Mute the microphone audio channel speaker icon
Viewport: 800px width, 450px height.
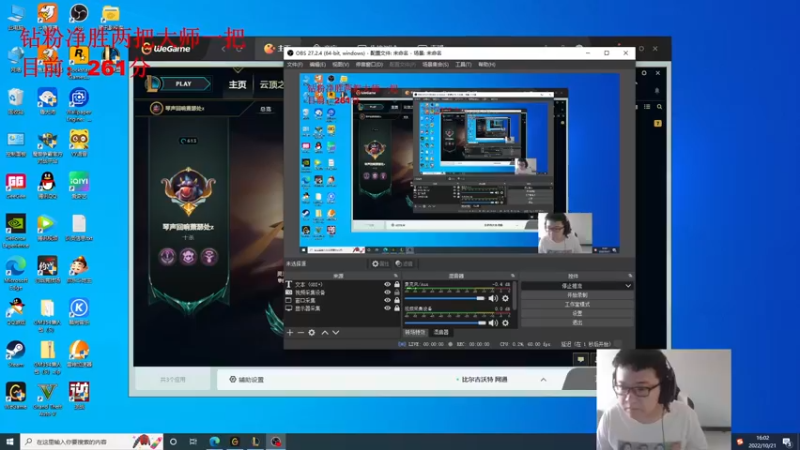(493, 298)
